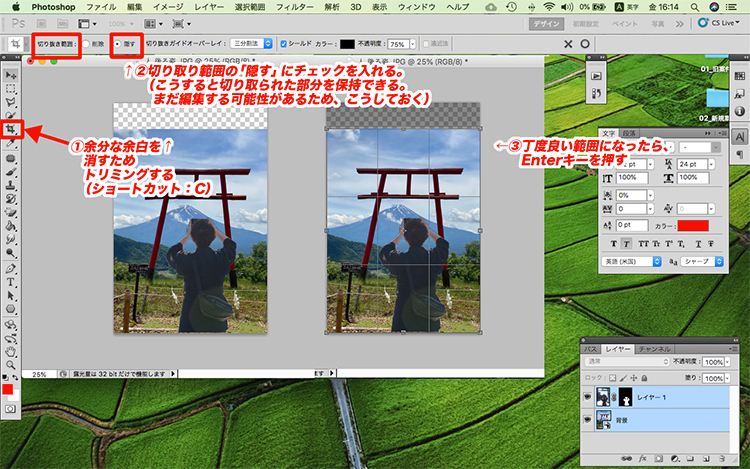This screenshot has height=469, width=750.
Task: Select the Rectangular Marquee tool
Action: point(11,89)
